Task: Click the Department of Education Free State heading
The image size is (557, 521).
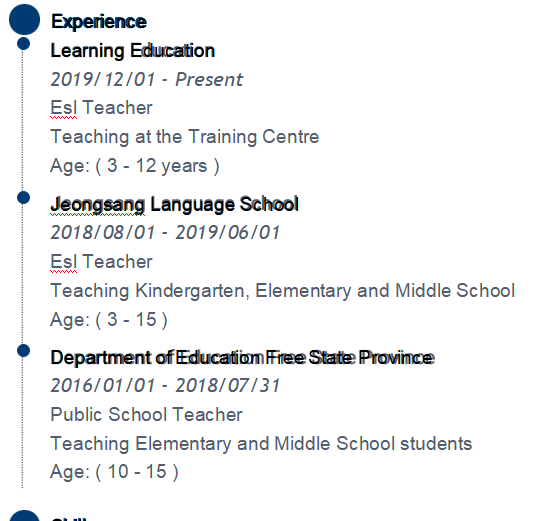Action: click(242, 358)
